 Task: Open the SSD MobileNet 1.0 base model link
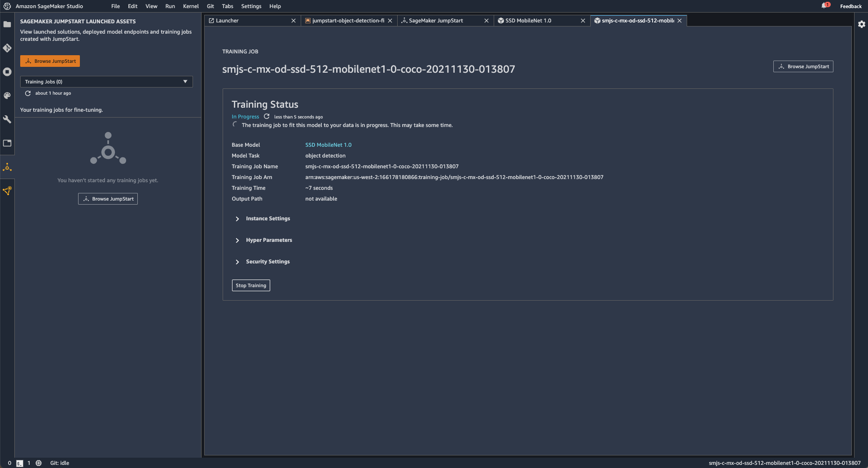click(x=328, y=145)
